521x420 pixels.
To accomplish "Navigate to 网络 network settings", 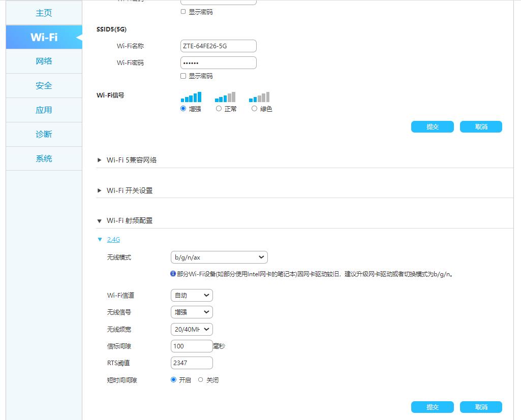I will (x=43, y=61).
